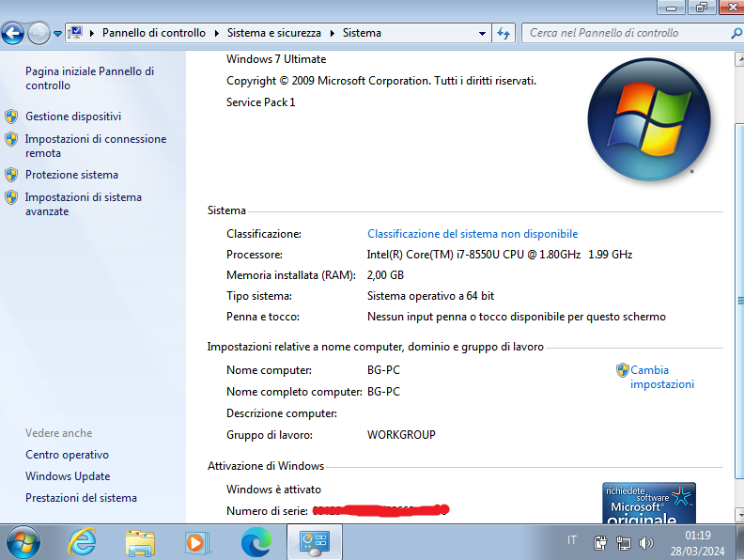
Task: Click BG-PC next to Nome computer
Action: [x=383, y=370]
